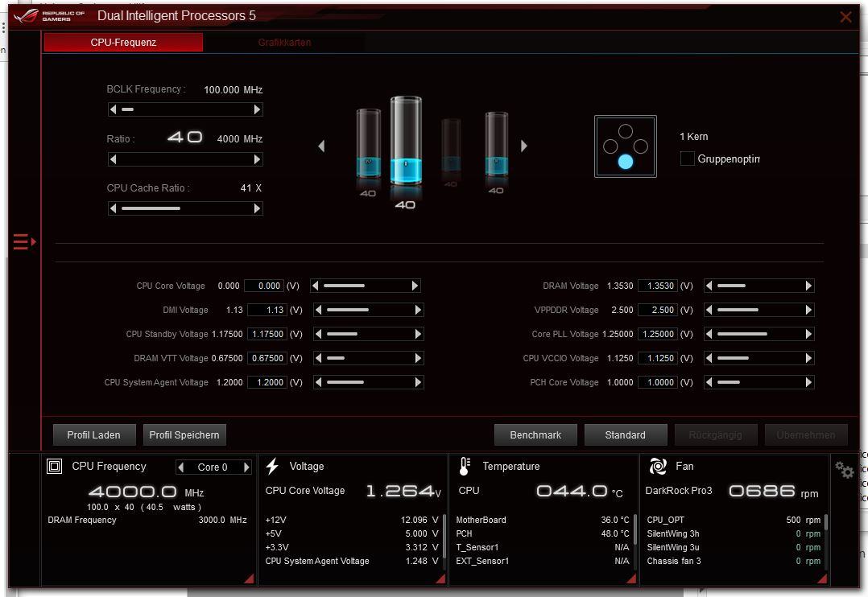Run the Benchmark button
The image size is (868, 597).
pyautogui.click(x=535, y=435)
